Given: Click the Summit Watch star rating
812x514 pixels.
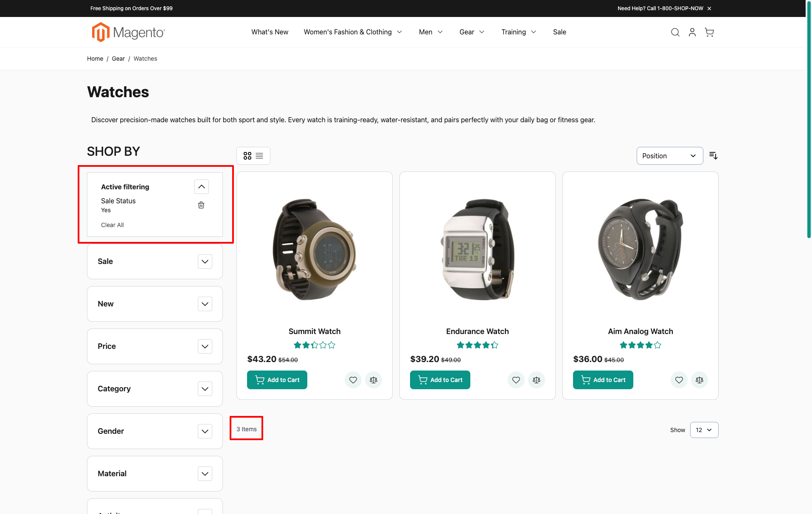Looking at the screenshot, I should pyautogui.click(x=314, y=345).
